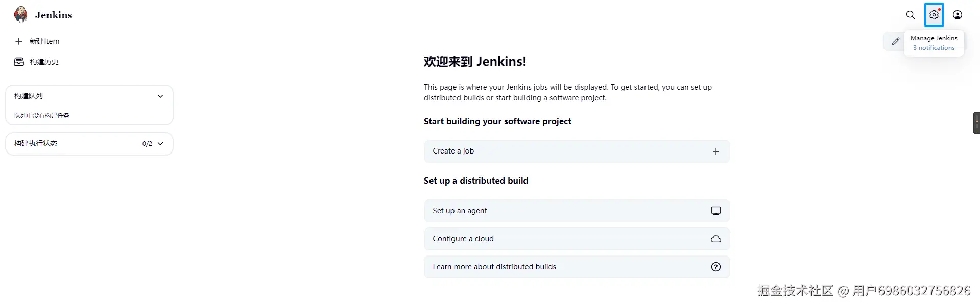
Task: Open the search magnifier icon
Action: point(911,15)
